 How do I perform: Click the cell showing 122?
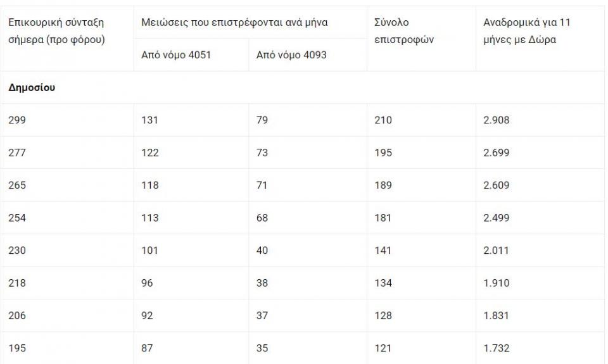pyautogui.click(x=150, y=153)
